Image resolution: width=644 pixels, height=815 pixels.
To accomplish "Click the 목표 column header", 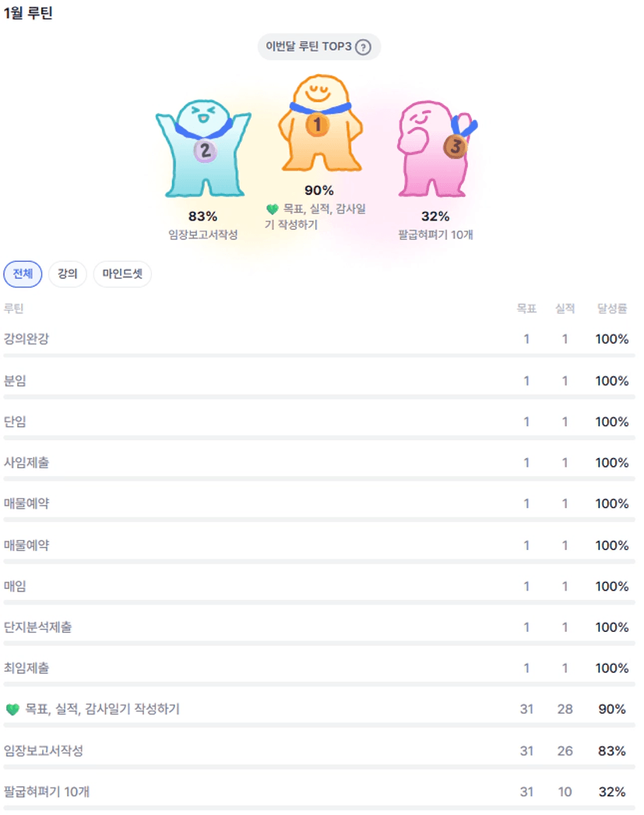I will [526, 309].
